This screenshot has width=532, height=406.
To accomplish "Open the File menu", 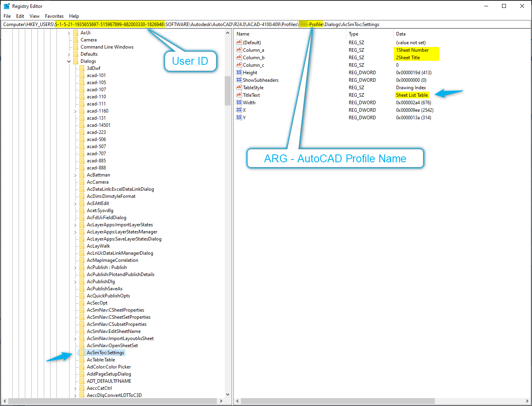I will pyautogui.click(x=7, y=16).
